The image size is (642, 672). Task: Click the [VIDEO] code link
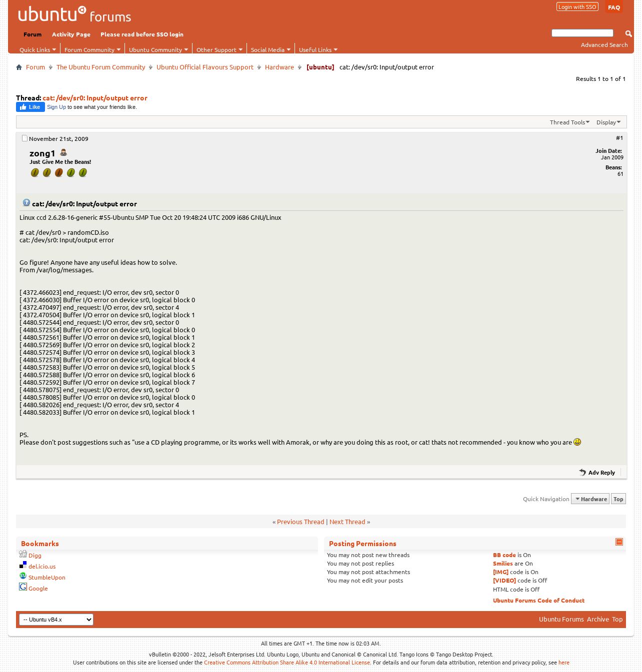coord(504,581)
